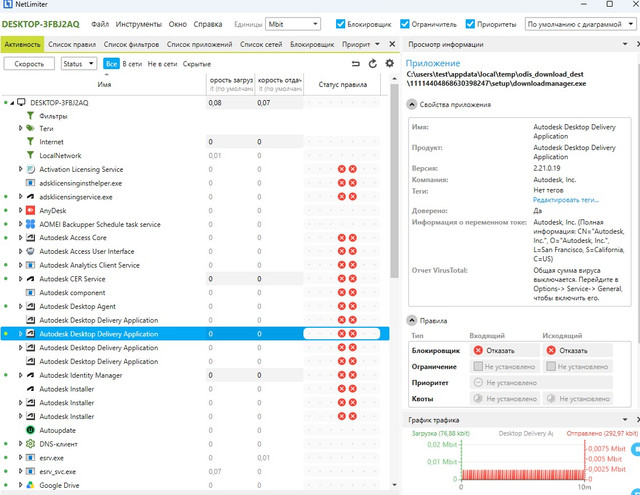The image size is (640, 495).
Task: Toggle the Блокировщик checkbox in top bar
Action: [x=340, y=24]
